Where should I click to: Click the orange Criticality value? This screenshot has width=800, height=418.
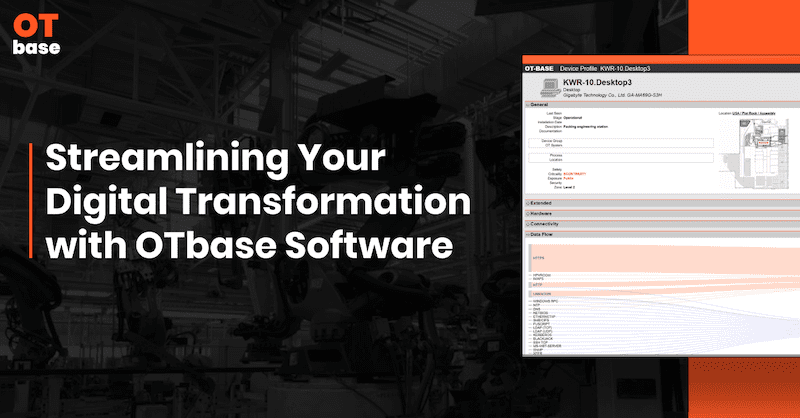[x=574, y=174]
